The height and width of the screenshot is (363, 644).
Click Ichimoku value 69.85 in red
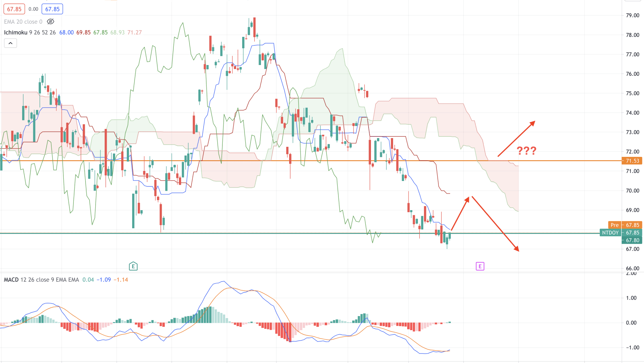click(84, 33)
